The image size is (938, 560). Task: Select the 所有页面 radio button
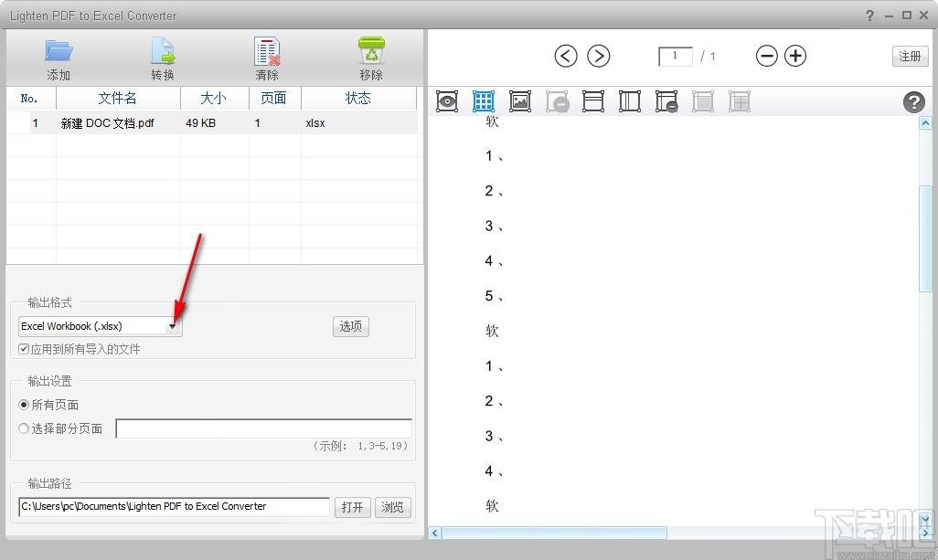[x=24, y=405]
